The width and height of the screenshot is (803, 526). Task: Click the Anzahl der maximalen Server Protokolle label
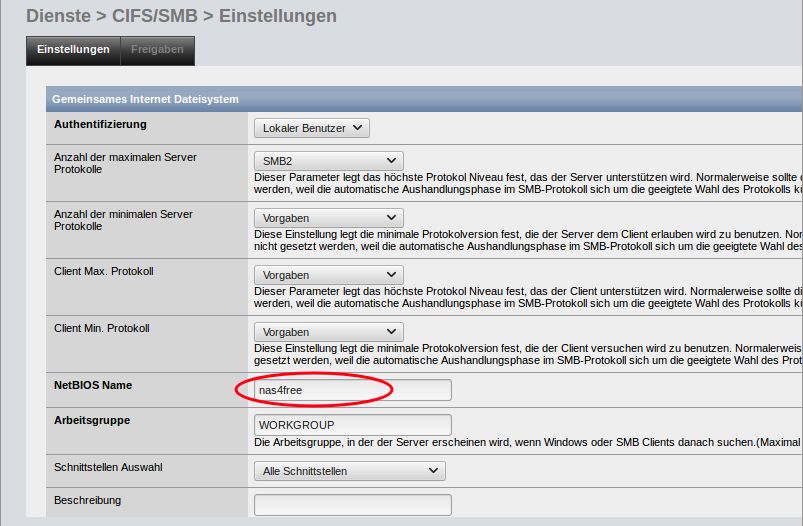pyautogui.click(x=125, y=163)
